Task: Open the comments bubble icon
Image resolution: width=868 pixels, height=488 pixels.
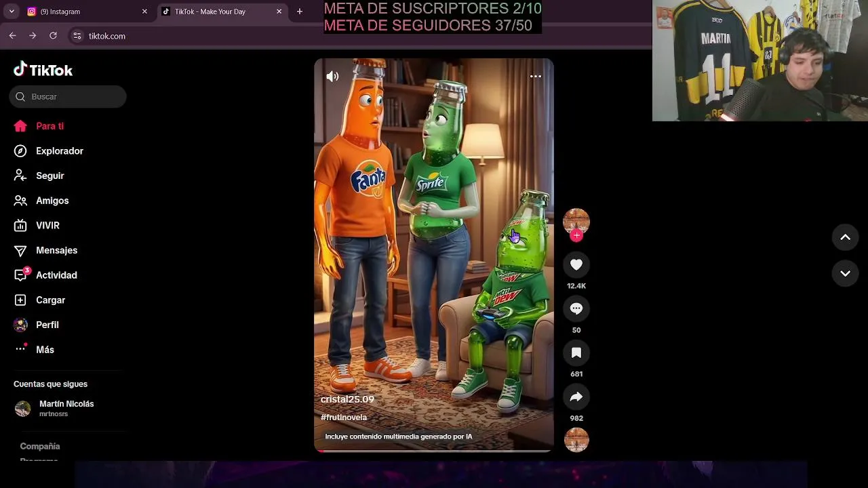Action: click(576, 309)
